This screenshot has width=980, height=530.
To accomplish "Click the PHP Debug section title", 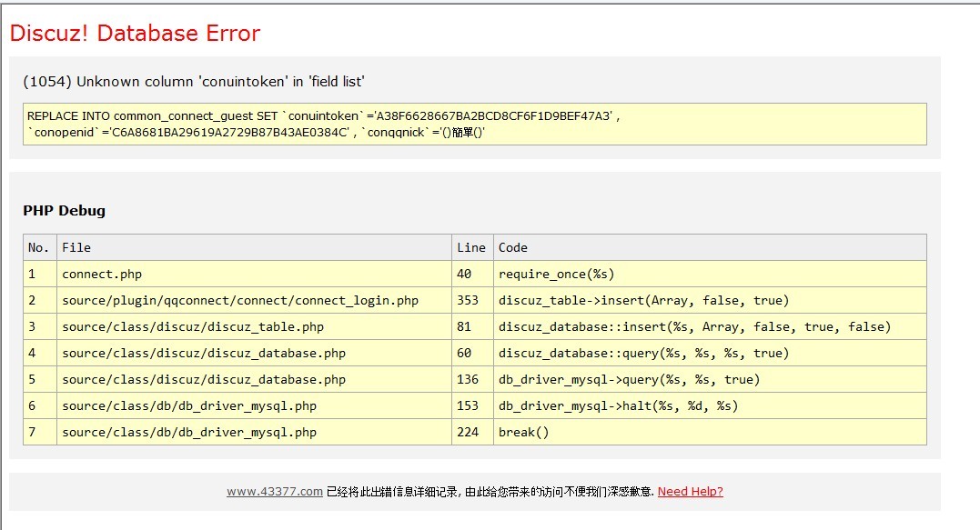I will tap(64, 211).
